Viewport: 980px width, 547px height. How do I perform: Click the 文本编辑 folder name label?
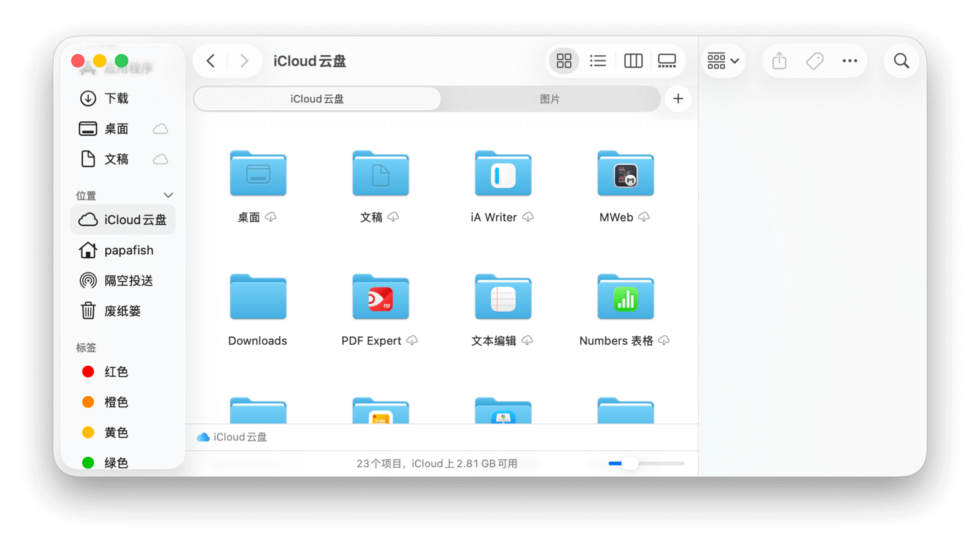tap(494, 341)
